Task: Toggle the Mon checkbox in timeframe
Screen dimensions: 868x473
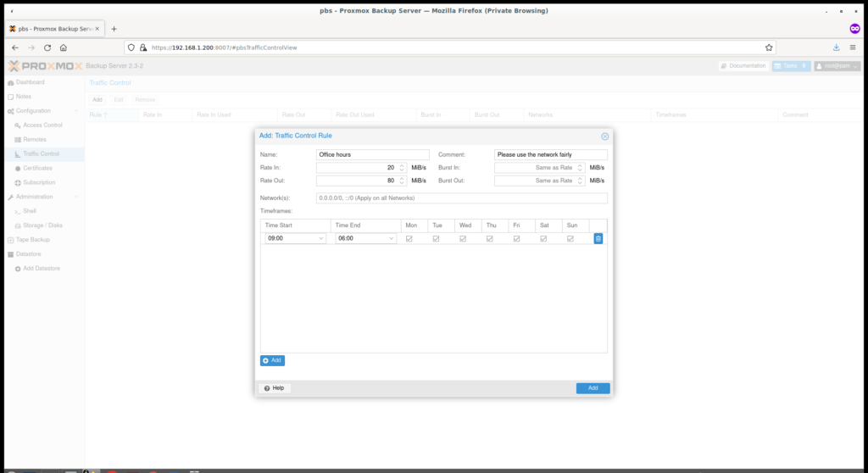Action: [x=409, y=239]
